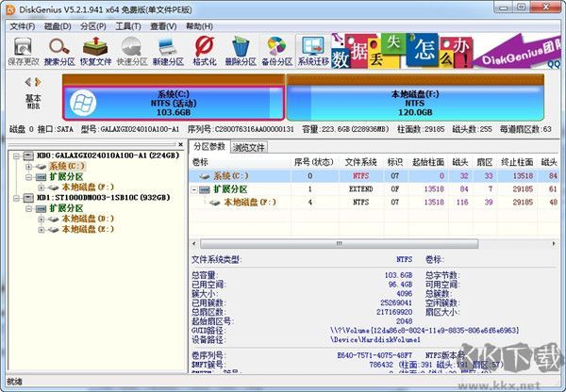
Task: Select Local Disk (F:) in disk tree
Action: [88, 188]
